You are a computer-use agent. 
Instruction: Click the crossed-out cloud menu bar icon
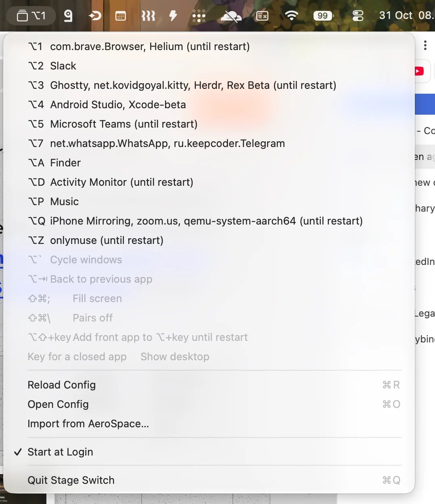pyautogui.click(x=231, y=16)
